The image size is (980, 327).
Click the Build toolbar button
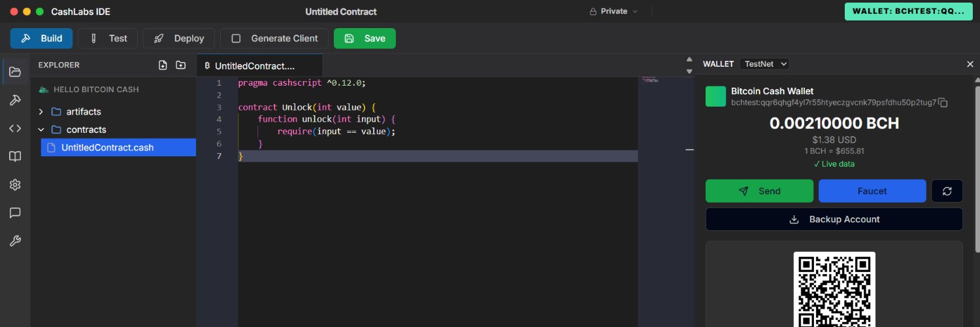click(41, 39)
